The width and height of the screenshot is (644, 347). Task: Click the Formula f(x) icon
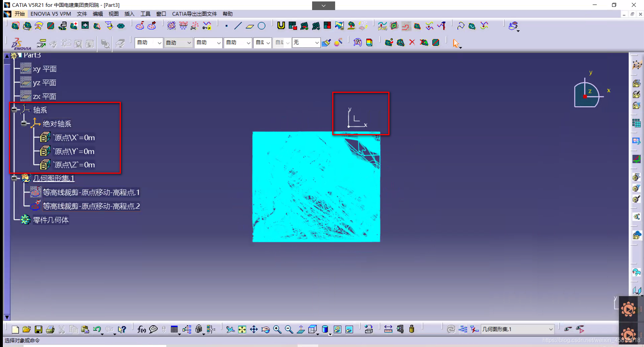[141, 329]
